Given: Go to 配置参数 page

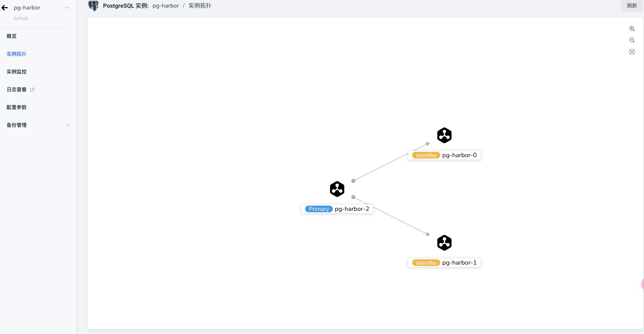Looking at the screenshot, I should 17,107.
